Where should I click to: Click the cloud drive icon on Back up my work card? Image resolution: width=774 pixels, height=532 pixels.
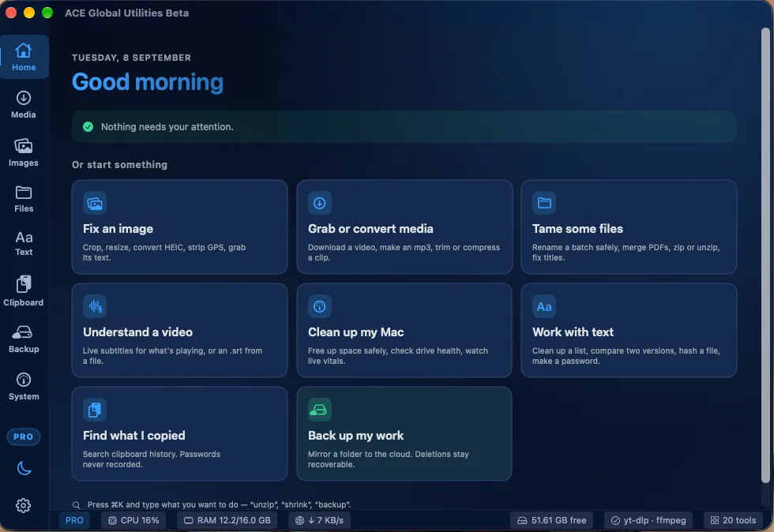[x=319, y=410]
